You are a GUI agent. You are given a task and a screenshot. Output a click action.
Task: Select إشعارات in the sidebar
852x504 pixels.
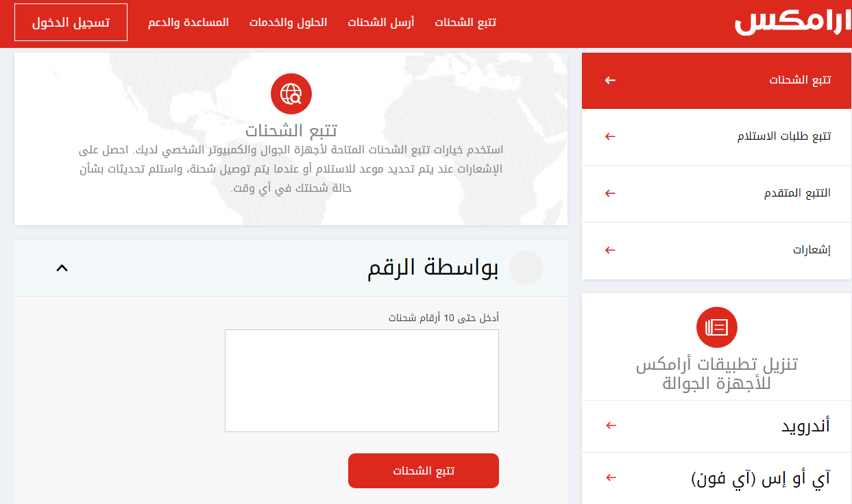812,250
